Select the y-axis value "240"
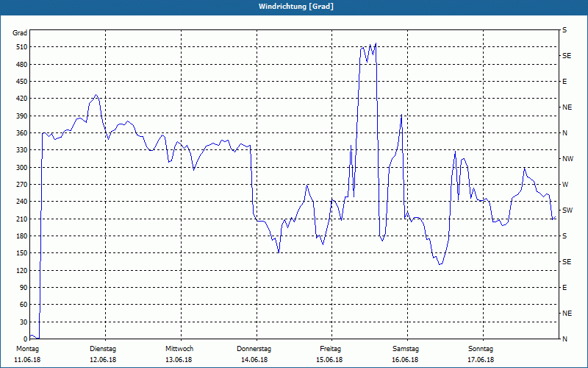Viewport: 588px width, 368px height. point(22,202)
